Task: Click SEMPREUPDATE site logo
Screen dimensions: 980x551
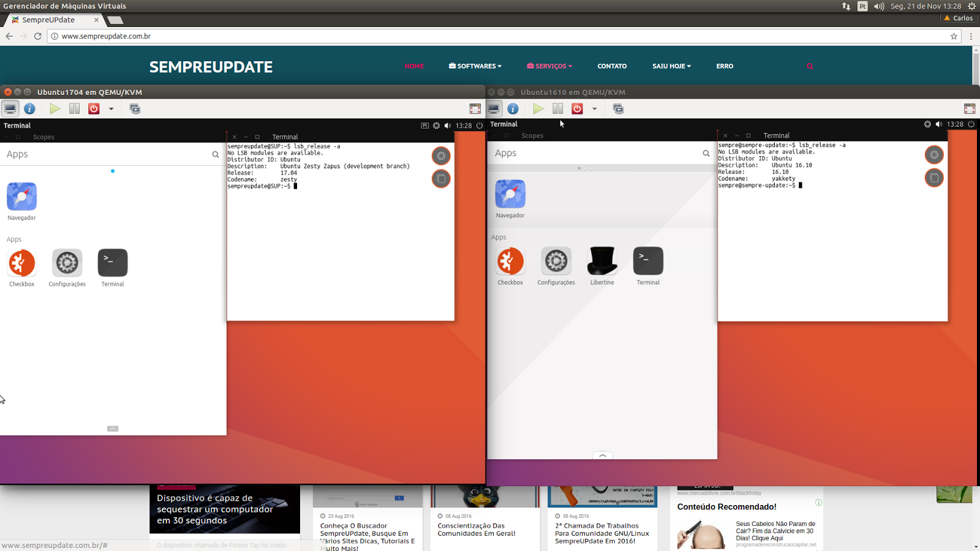Action: pos(211,67)
